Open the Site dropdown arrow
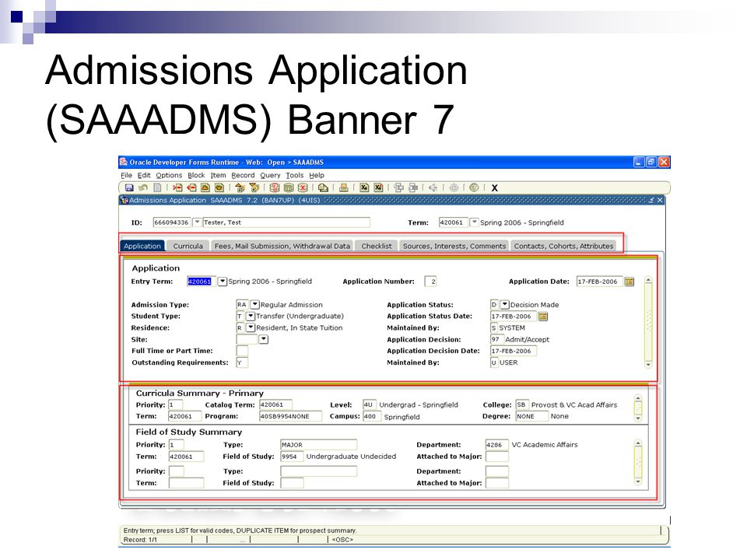 coord(264,339)
